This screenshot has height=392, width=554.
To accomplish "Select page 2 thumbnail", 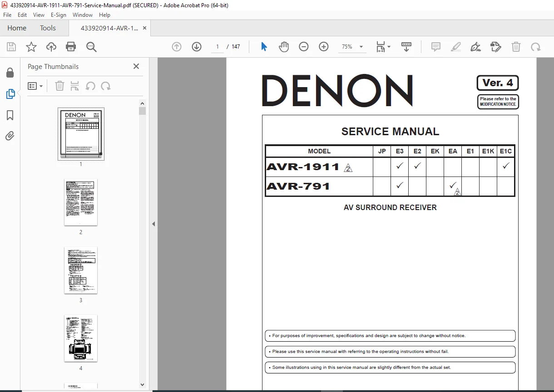I will pos(81,202).
